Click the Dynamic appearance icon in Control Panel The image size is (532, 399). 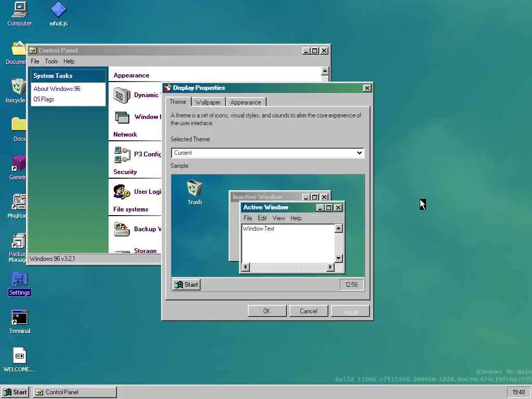pyautogui.click(x=122, y=96)
